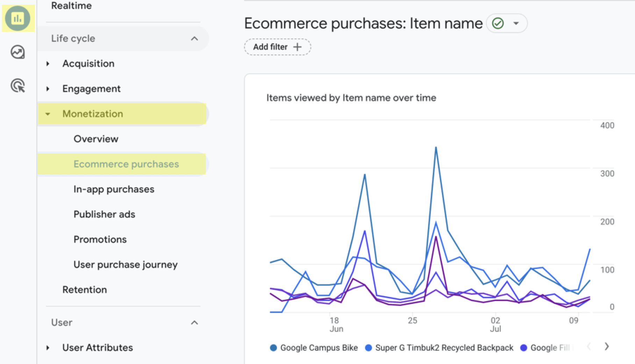Click the 100 y-axis value
Screen dimensions: 635x364
click(x=607, y=270)
